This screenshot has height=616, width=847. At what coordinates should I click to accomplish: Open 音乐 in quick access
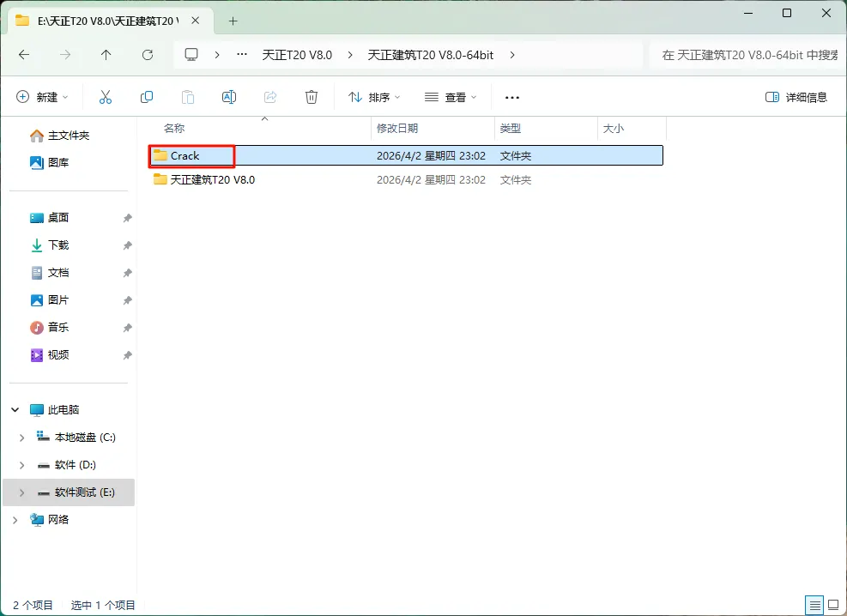click(50, 327)
